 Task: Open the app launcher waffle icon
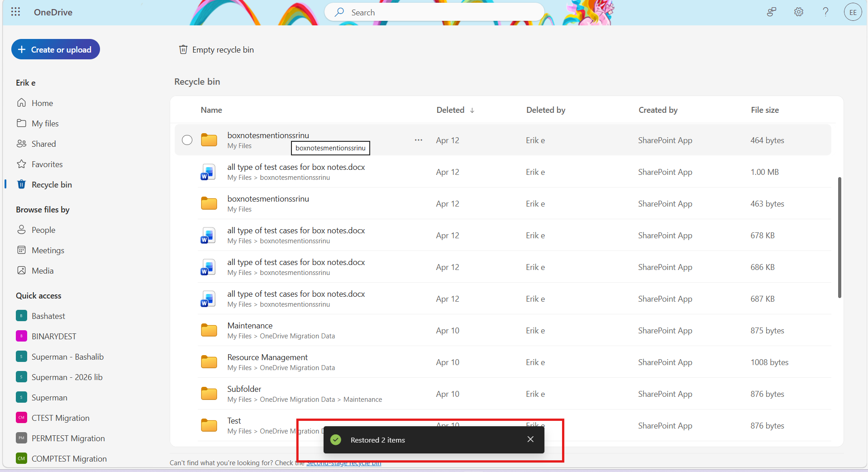point(15,12)
